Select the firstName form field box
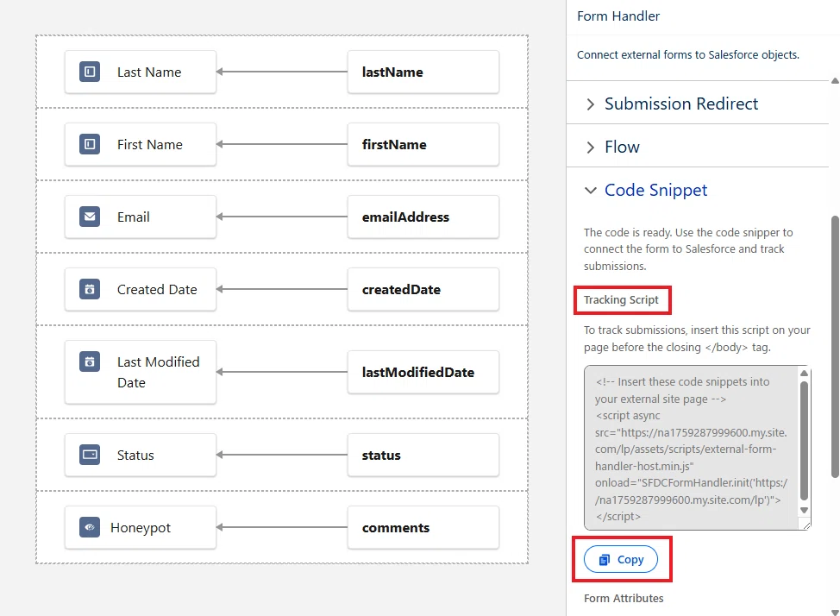Screen dimensions: 840x616 (x=423, y=144)
